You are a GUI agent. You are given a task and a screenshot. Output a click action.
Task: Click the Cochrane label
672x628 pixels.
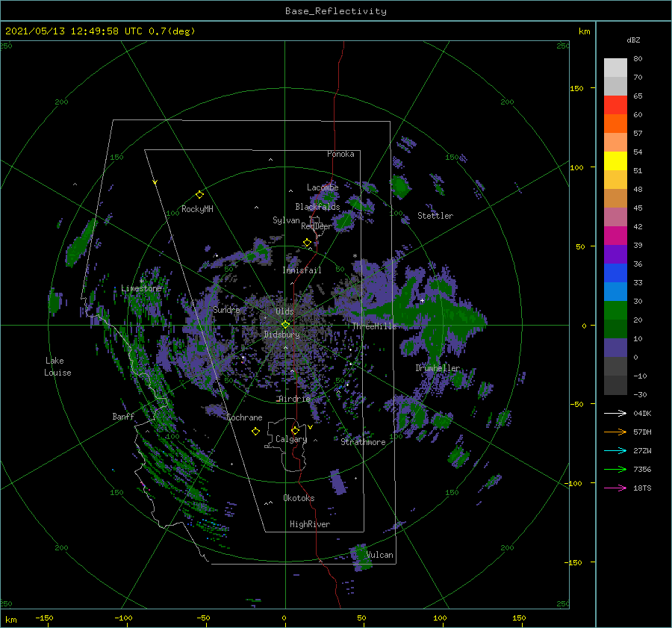244,417
